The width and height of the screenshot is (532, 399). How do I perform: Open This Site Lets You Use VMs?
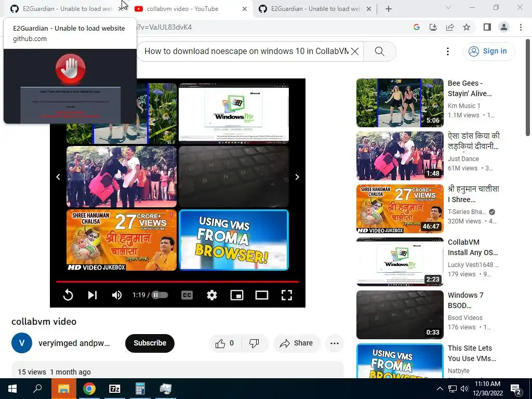click(x=472, y=353)
